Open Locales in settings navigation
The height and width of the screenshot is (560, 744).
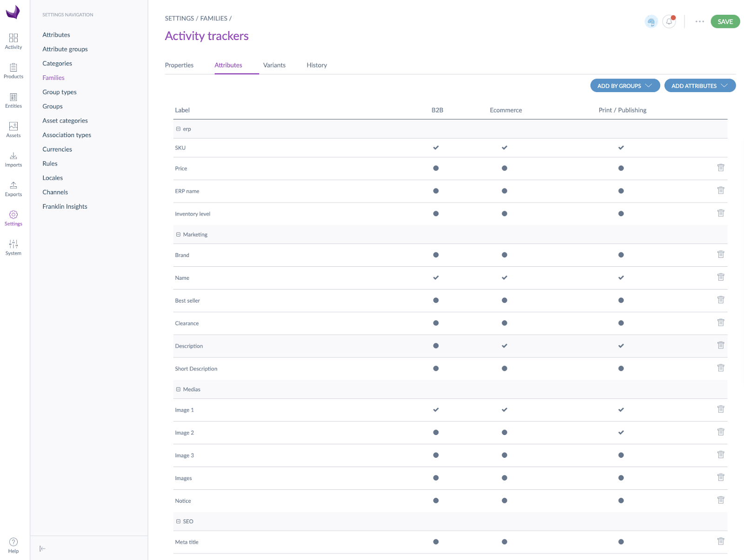pyautogui.click(x=53, y=178)
